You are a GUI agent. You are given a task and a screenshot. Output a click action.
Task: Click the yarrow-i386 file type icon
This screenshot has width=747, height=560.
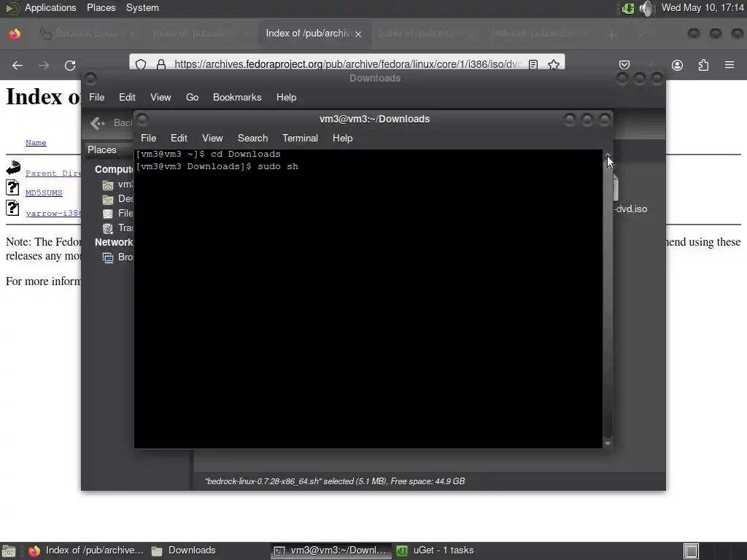[x=12, y=208]
